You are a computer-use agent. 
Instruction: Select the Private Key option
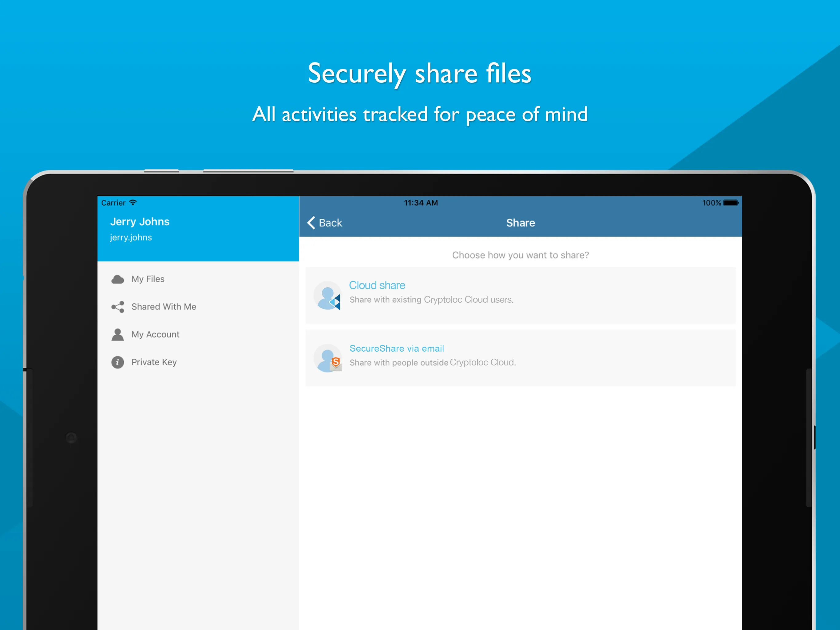coord(153,361)
